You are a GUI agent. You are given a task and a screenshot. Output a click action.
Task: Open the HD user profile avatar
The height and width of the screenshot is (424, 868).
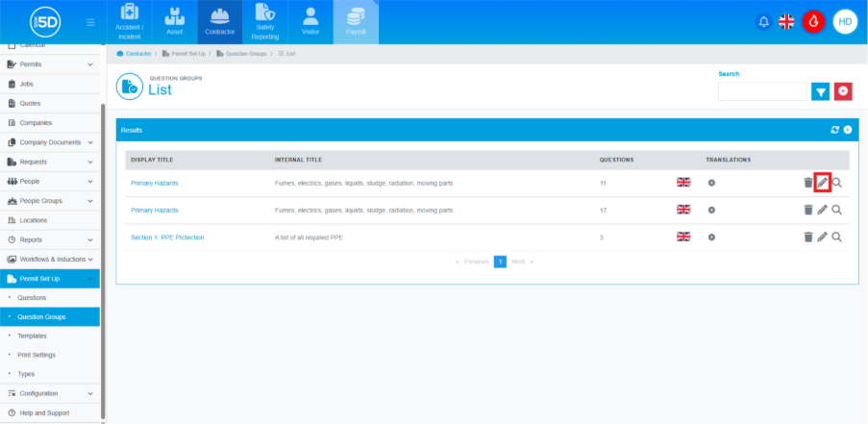point(845,22)
